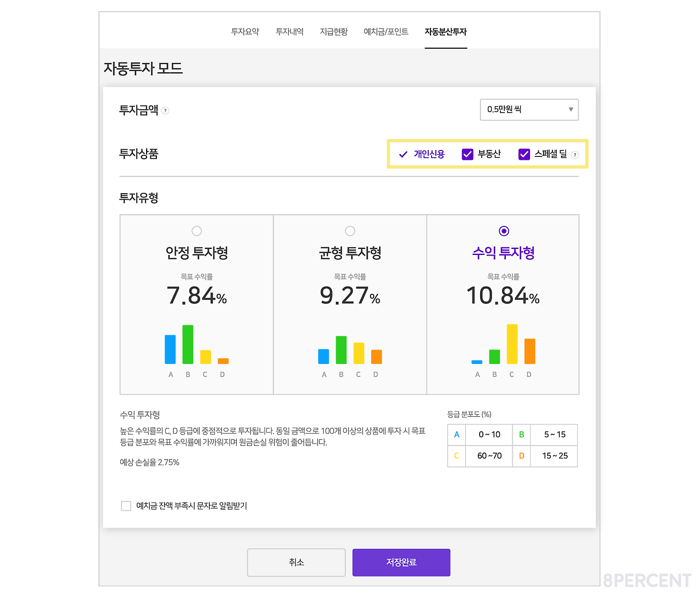Image resolution: width=700 pixels, height=598 pixels.
Task: Click the 예상 손실율 2.75% text
Action: point(149,462)
